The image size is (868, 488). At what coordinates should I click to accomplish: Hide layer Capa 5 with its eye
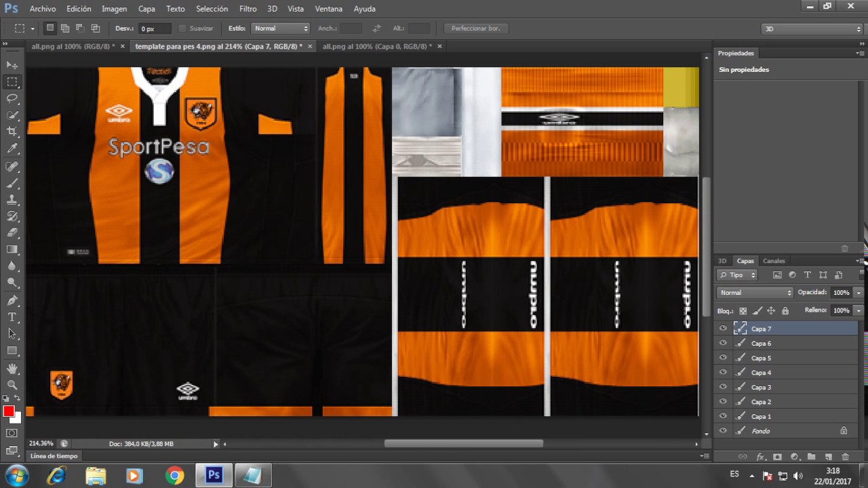click(723, 358)
